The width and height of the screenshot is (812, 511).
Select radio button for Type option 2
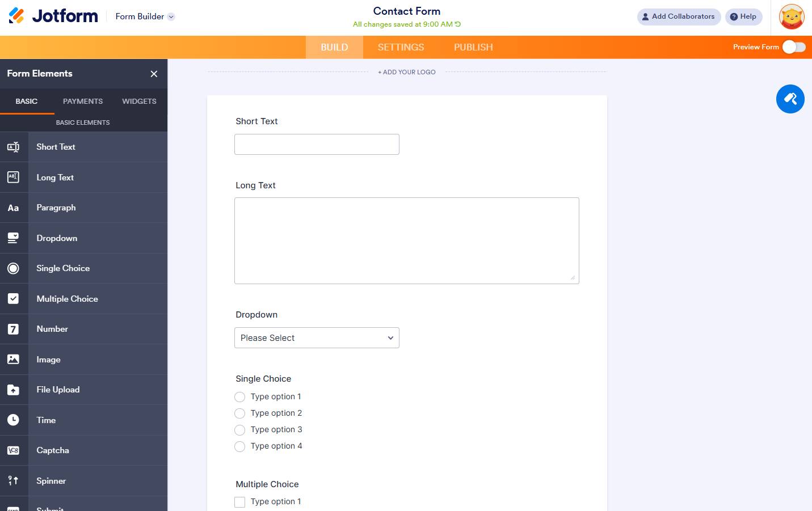pyautogui.click(x=239, y=413)
